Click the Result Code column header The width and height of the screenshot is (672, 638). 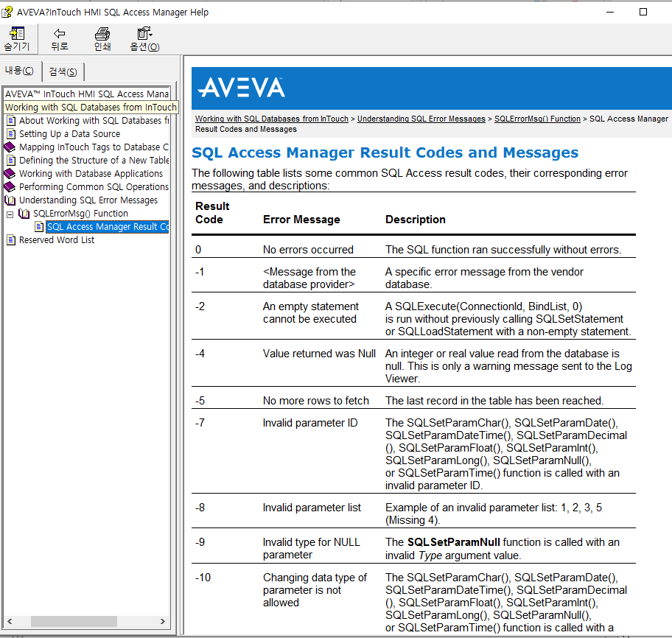(212, 212)
